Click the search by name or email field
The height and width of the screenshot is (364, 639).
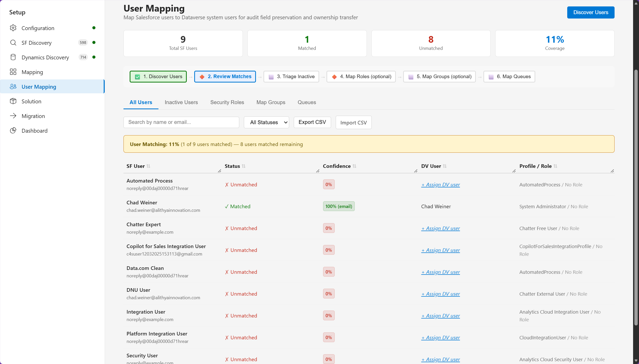pyautogui.click(x=181, y=122)
